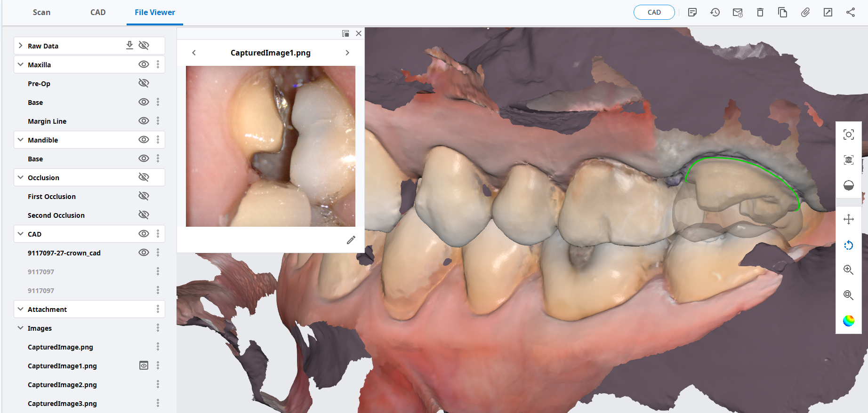868x413 pixels.
Task: Toggle the texture color wheel
Action: [x=849, y=321]
